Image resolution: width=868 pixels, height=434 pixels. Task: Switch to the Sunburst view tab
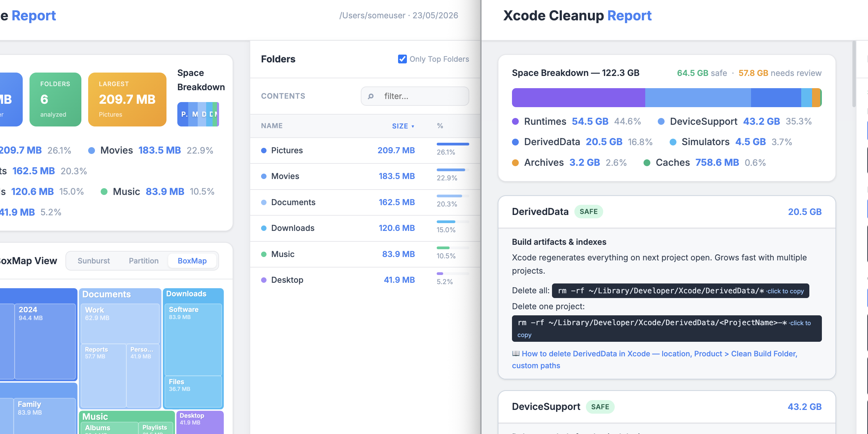click(x=94, y=261)
